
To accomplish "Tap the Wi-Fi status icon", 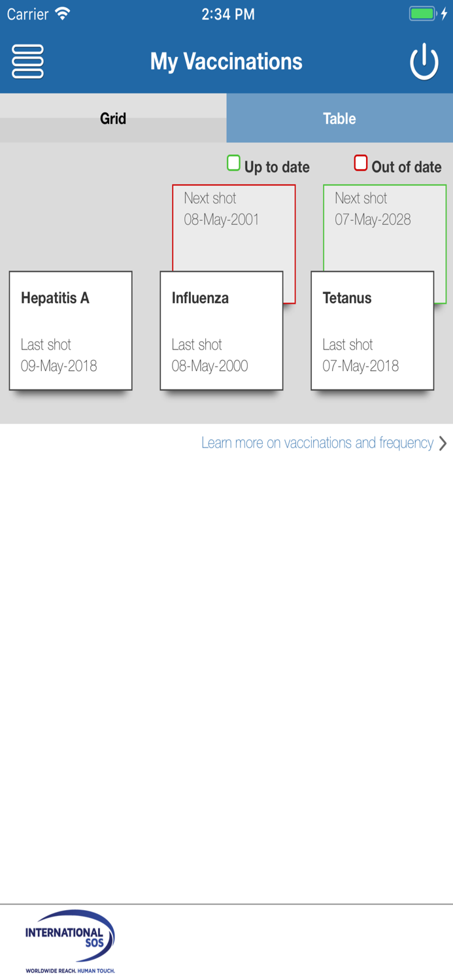I will [63, 14].
